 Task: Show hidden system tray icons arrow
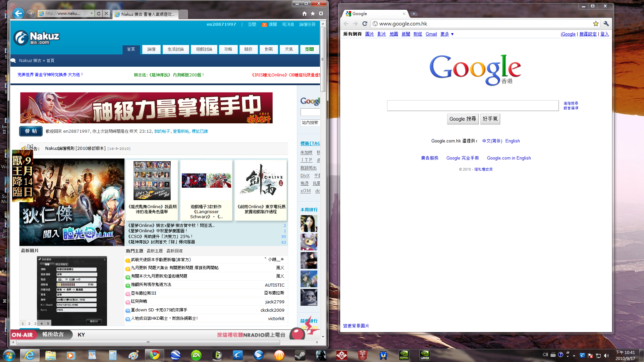[x=574, y=355]
